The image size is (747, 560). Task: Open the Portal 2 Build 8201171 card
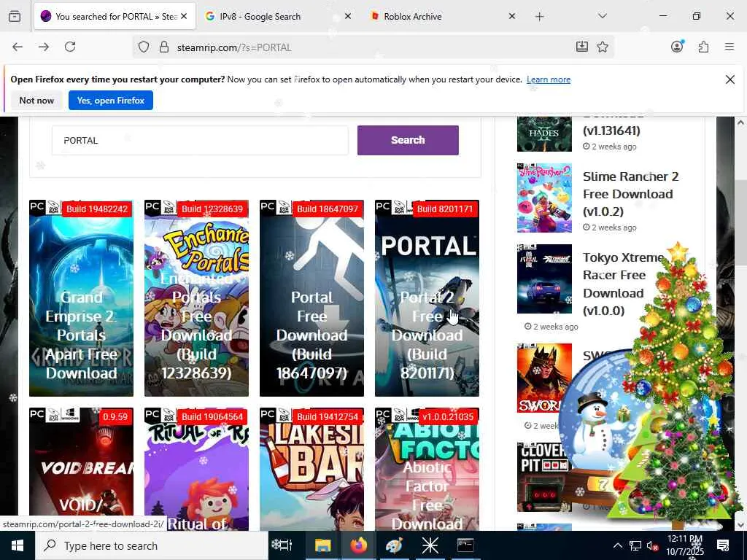(x=427, y=298)
